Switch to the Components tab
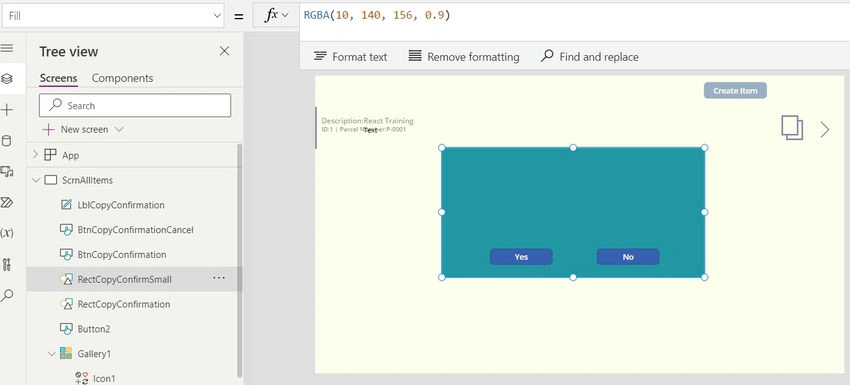Image resolution: width=850 pixels, height=385 pixels. [123, 78]
